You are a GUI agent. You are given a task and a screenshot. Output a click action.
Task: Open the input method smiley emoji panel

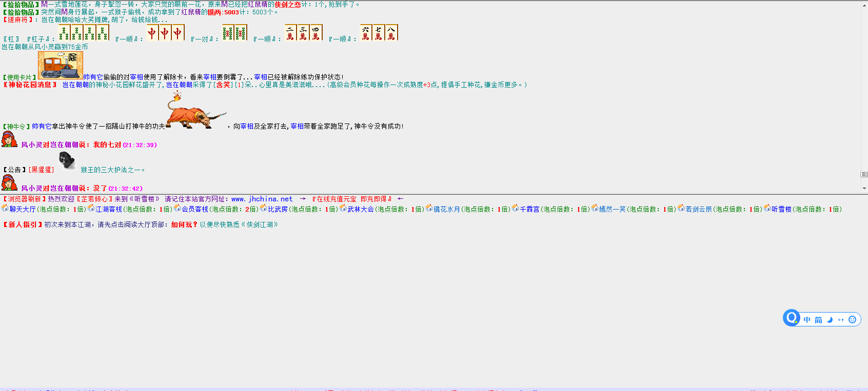click(x=853, y=320)
